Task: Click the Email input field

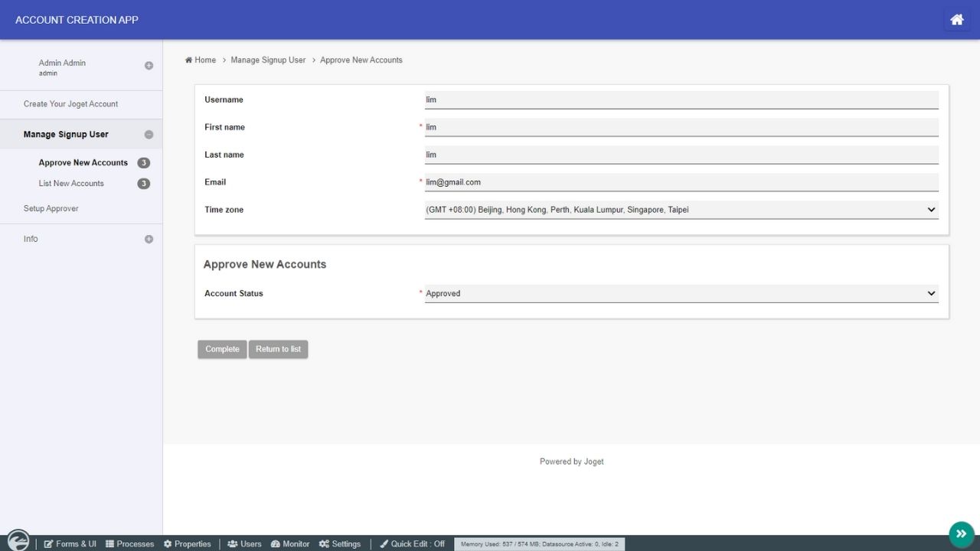Action: [x=681, y=182]
